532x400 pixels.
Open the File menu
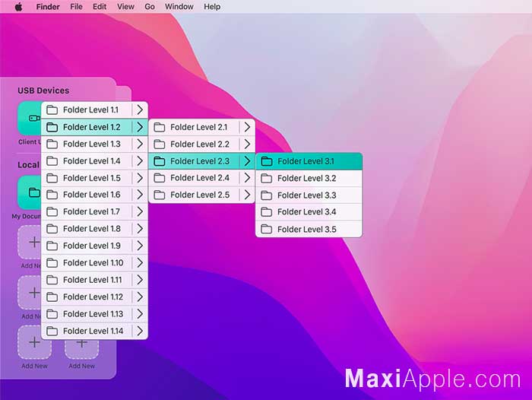coord(76,6)
